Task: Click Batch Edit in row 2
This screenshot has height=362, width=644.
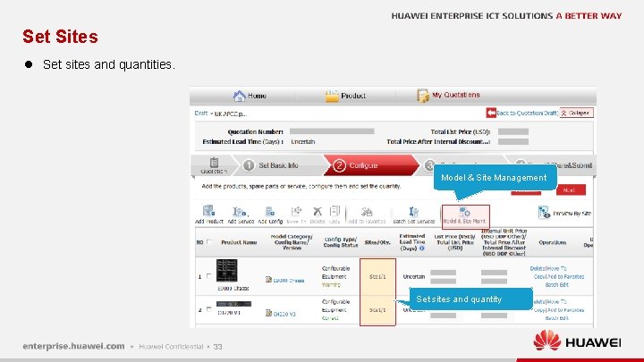Action: pyautogui.click(x=556, y=318)
